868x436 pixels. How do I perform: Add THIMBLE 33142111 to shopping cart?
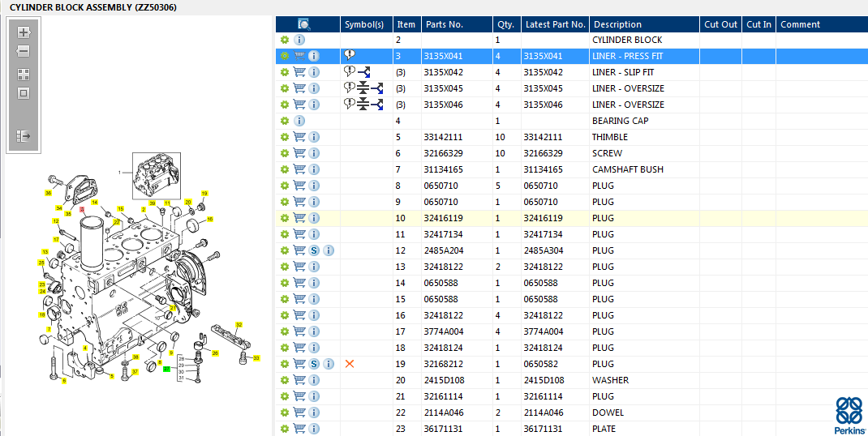point(299,137)
